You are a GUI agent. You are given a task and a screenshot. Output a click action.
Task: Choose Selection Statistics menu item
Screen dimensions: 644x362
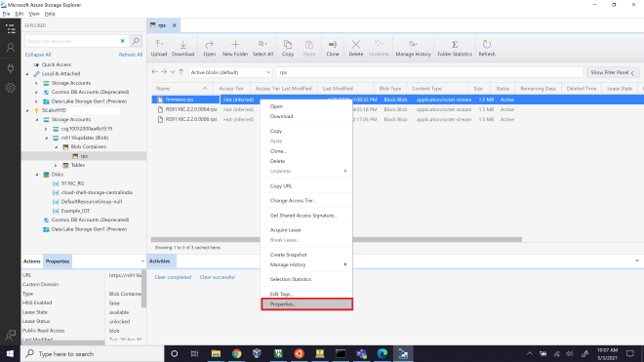point(306,279)
